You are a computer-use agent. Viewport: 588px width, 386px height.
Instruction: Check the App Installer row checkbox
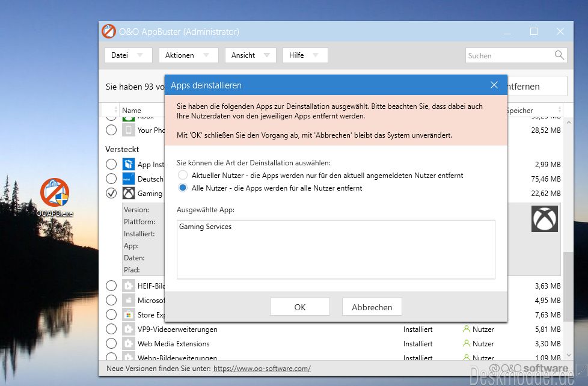click(x=111, y=164)
